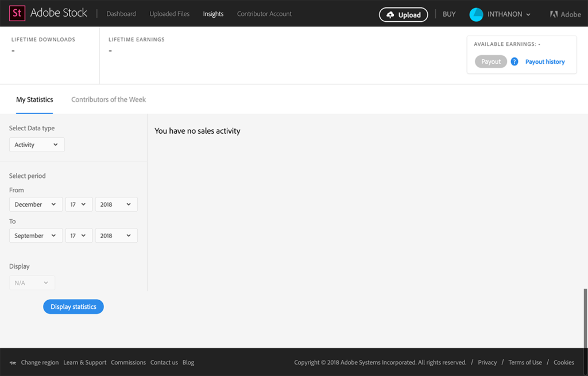The height and width of the screenshot is (376, 588).
Task: Click the Terms of Use footer link
Action: click(525, 362)
